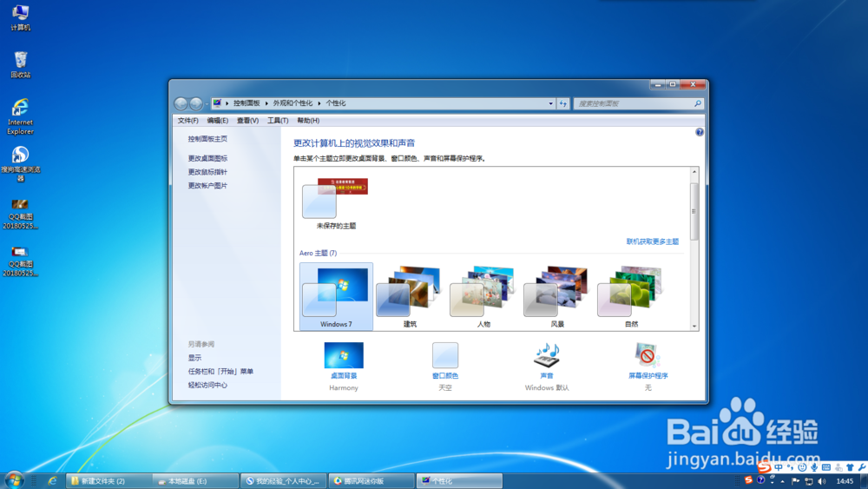Click 个性化 taskbar button
Image resolution: width=868 pixels, height=489 pixels.
click(459, 480)
